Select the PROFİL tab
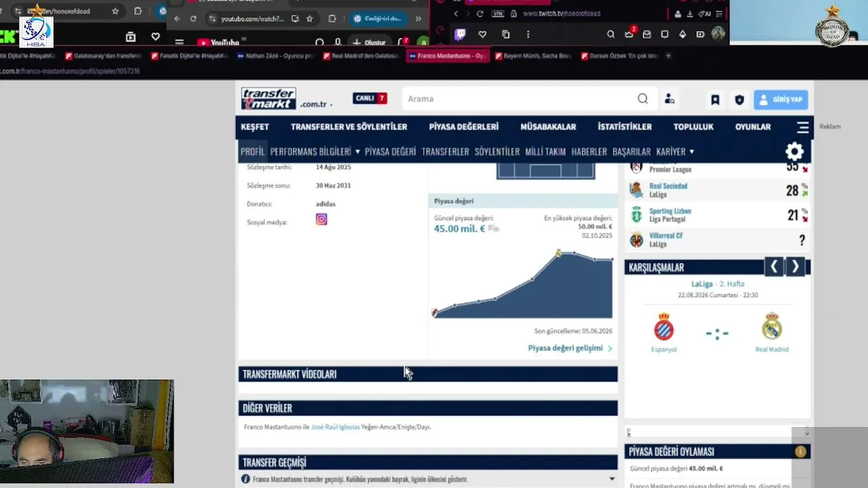The height and width of the screenshot is (488, 868). point(252,152)
